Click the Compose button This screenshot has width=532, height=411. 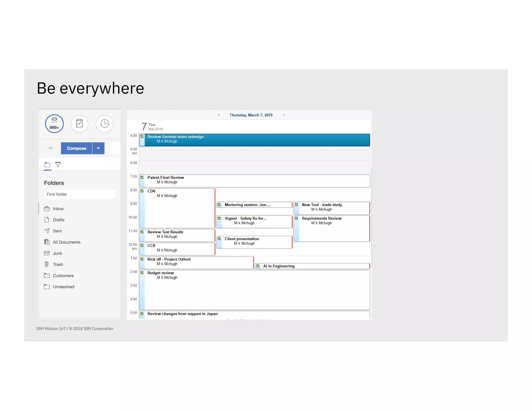coord(77,148)
